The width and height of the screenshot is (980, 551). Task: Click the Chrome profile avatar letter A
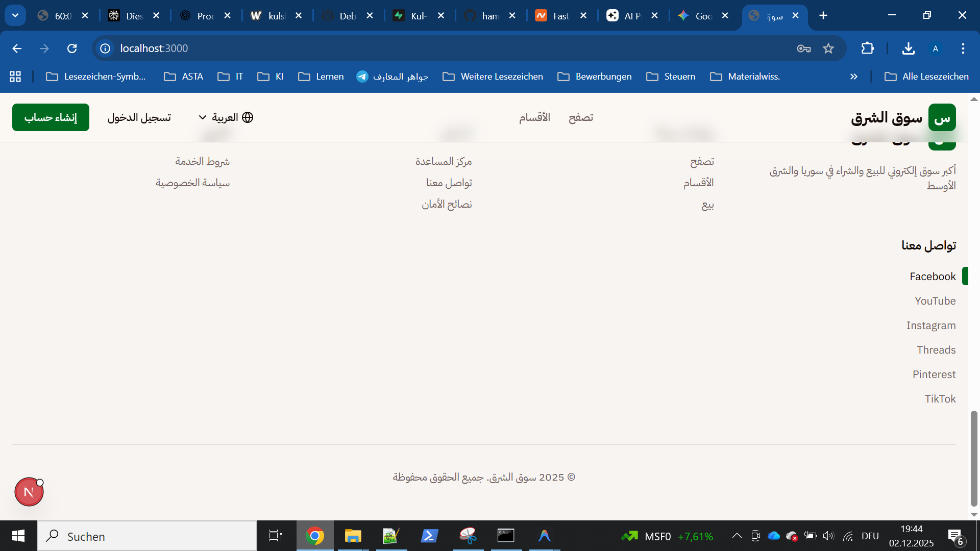click(x=936, y=48)
